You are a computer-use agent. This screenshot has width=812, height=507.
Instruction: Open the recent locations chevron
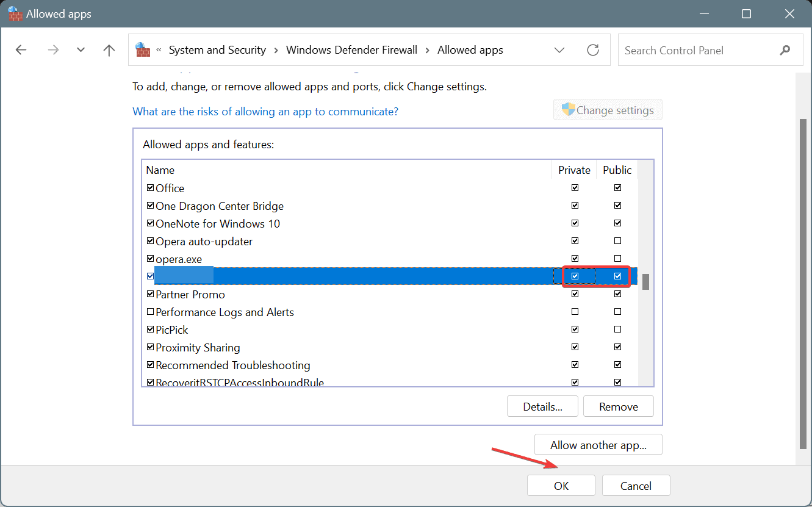point(81,50)
